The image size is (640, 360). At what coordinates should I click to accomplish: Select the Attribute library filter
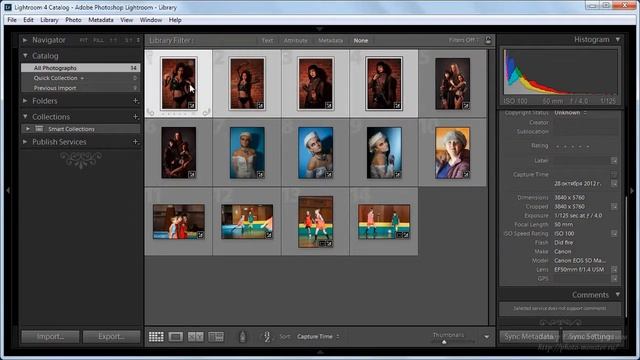[x=296, y=40]
